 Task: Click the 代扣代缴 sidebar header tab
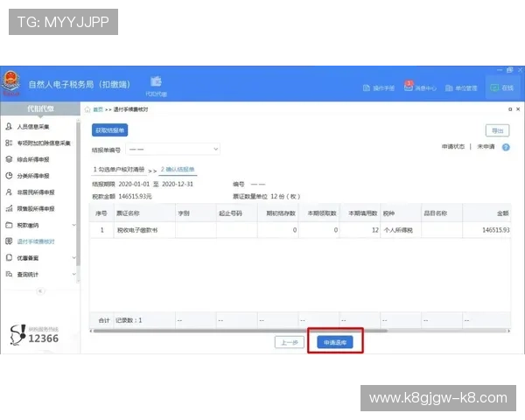click(x=40, y=108)
